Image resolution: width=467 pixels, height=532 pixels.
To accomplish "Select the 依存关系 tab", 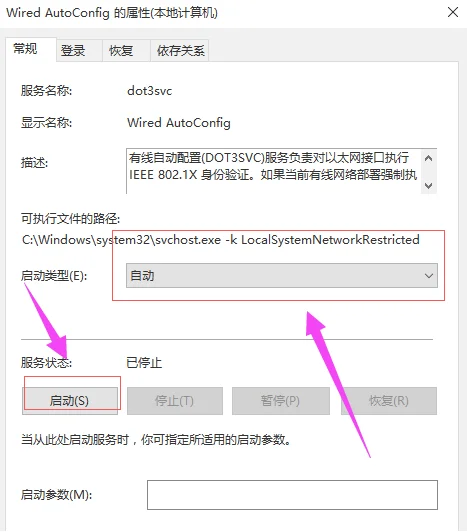I will [x=180, y=51].
